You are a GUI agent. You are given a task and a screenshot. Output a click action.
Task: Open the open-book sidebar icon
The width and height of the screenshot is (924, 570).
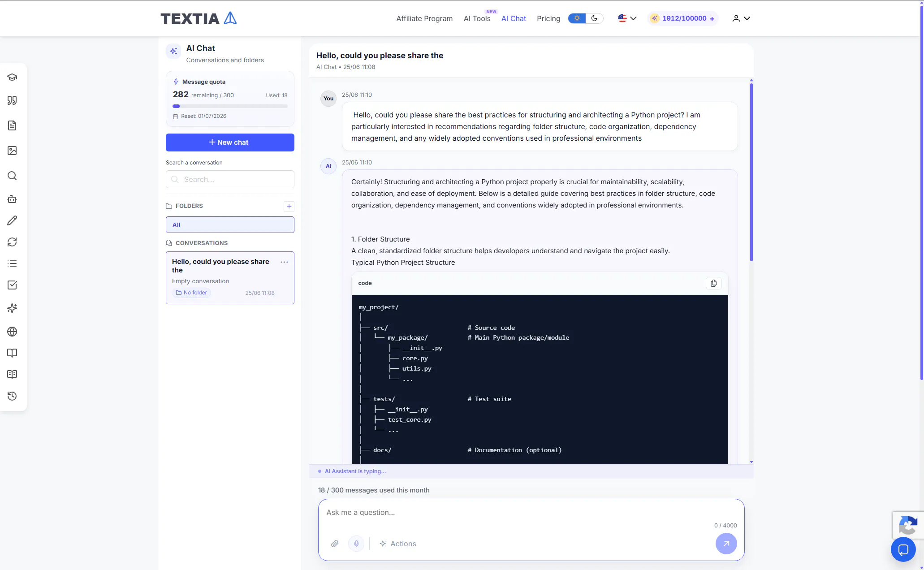(x=12, y=353)
